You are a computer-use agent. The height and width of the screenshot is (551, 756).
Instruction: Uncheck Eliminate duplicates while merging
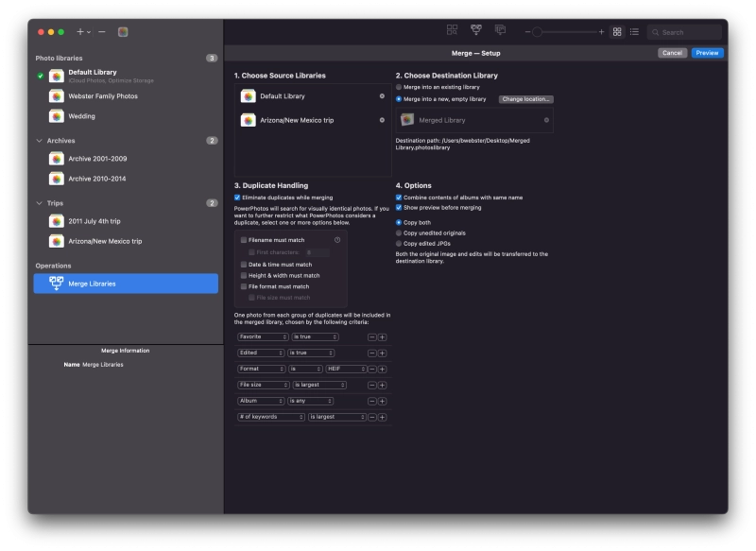coord(237,197)
